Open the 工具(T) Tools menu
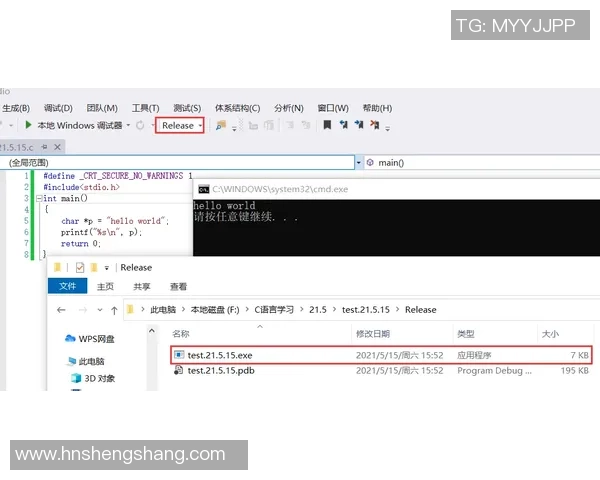Viewport: 600px width, 480px height. tap(145, 108)
